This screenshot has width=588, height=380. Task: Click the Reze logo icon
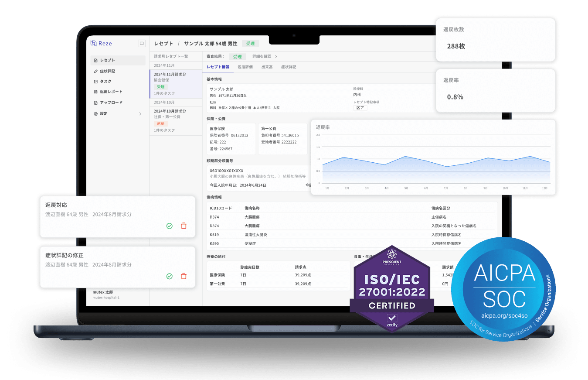click(93, 43)
